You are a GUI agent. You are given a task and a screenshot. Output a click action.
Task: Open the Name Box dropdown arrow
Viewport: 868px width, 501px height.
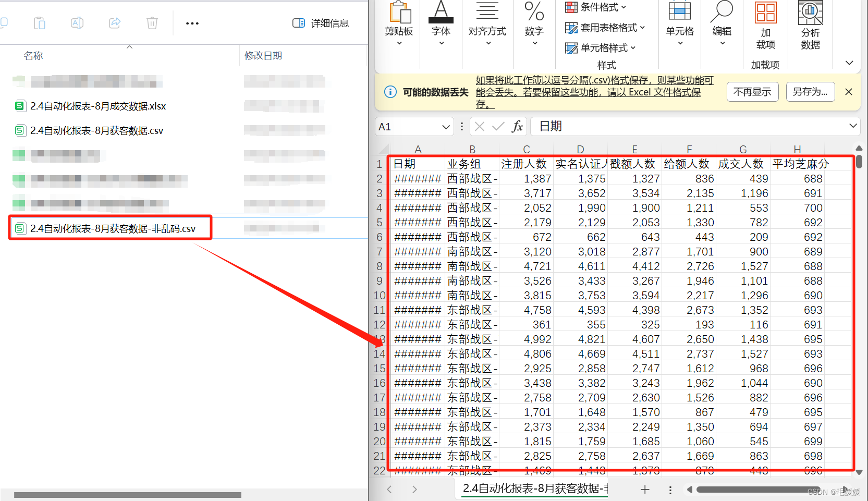446,127
